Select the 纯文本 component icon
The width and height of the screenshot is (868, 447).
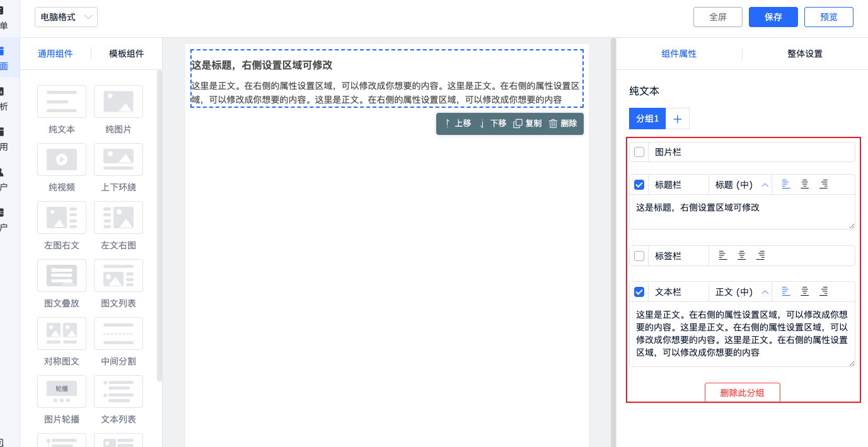point(62,102)
